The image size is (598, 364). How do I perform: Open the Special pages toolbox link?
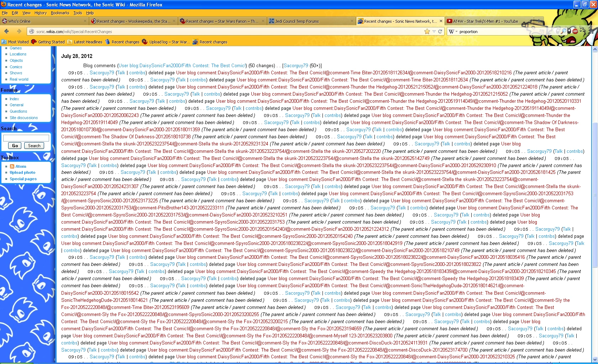[x=23, y=179]
